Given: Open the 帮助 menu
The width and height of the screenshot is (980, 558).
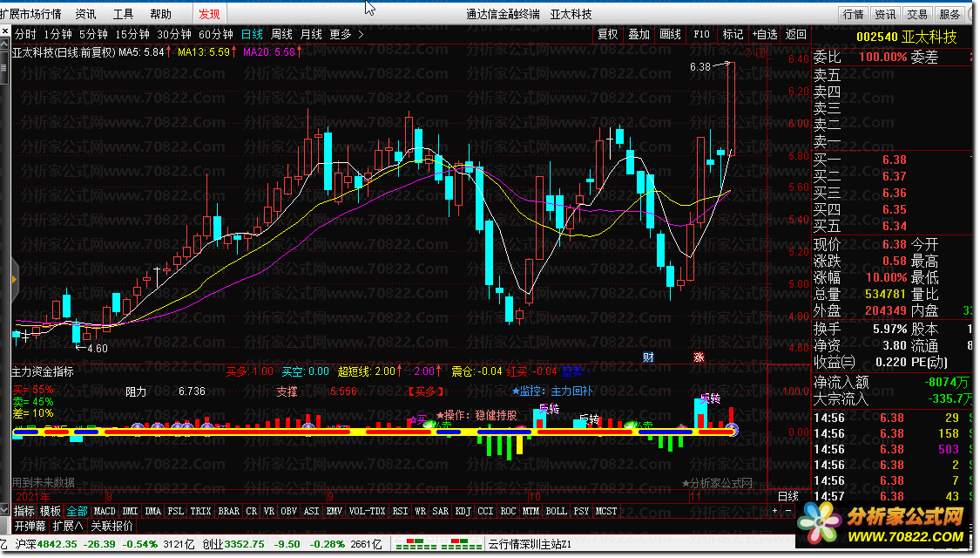Looking at the screenshot, I should pos(160,14).
